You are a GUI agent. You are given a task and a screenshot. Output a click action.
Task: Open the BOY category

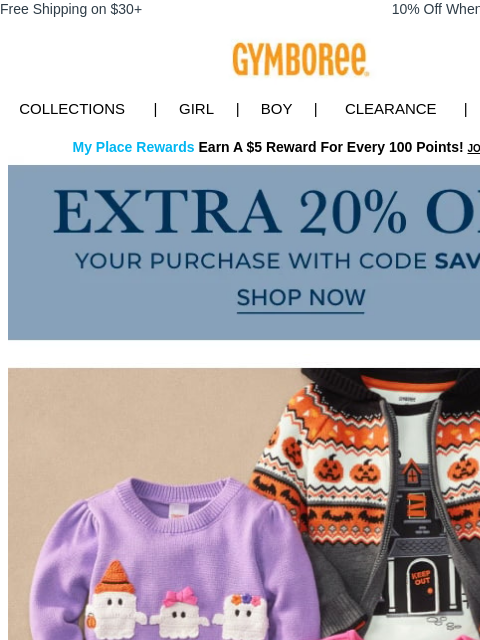(276, 109)
